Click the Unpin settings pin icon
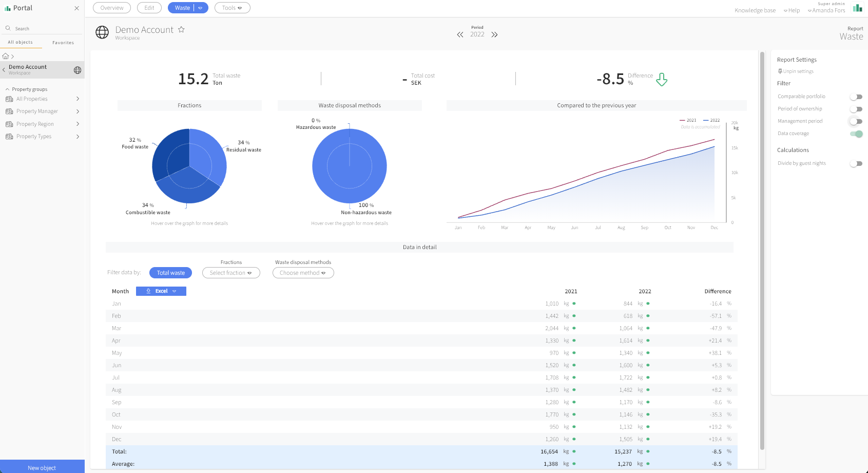 point(780,71)
